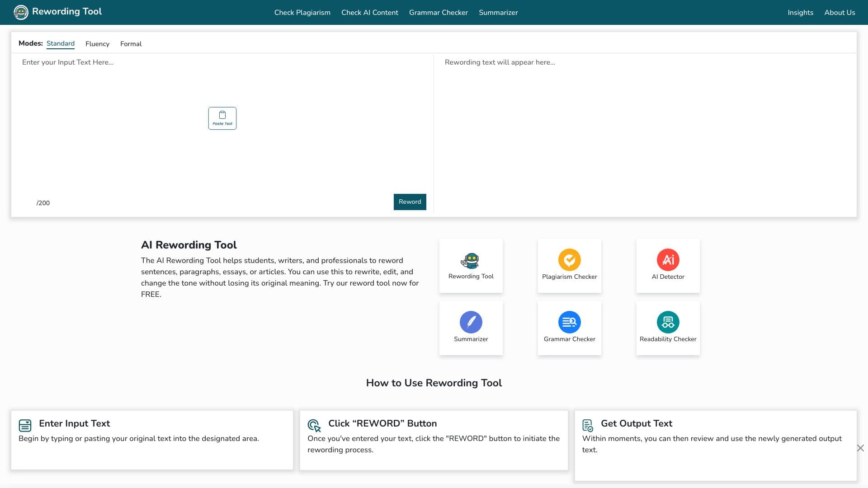This screenshot has width=868, height=488.
Task: Switch to the Formal mode
Action: 130,43
